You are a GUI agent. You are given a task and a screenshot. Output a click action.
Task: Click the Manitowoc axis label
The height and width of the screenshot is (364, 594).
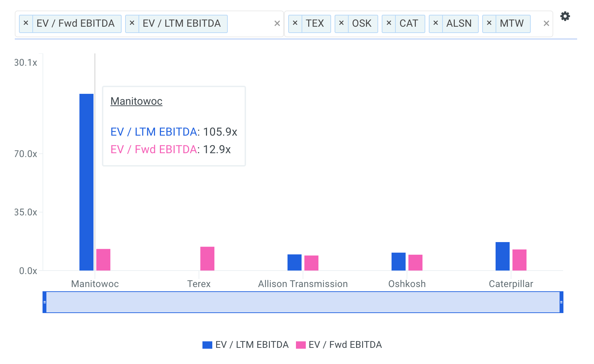coord(95,284)
